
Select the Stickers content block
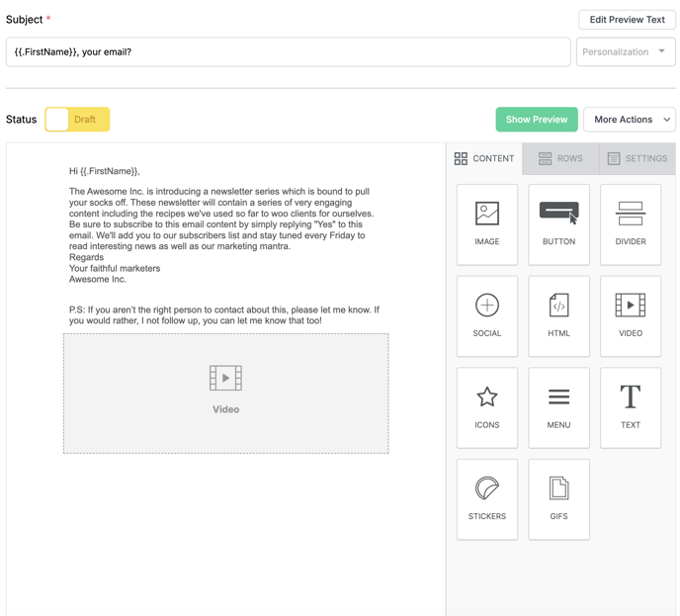pyautogui.click(x=487, y=499)
